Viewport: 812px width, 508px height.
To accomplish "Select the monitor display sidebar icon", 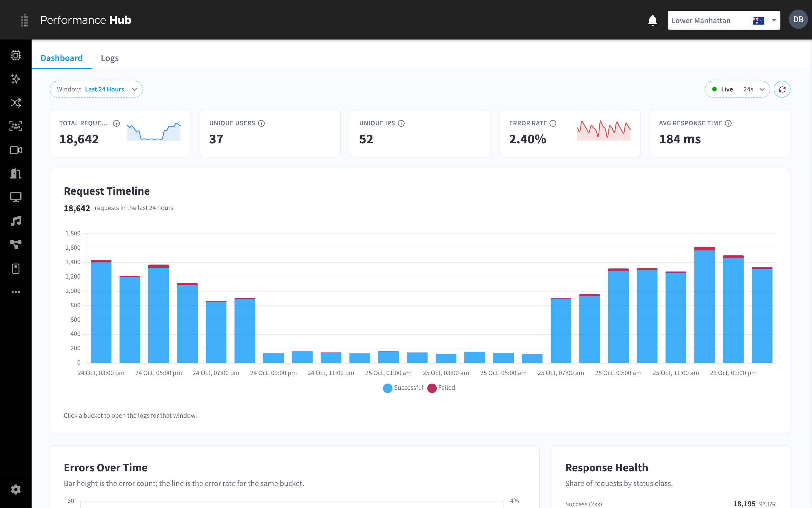I will (16, 197).
